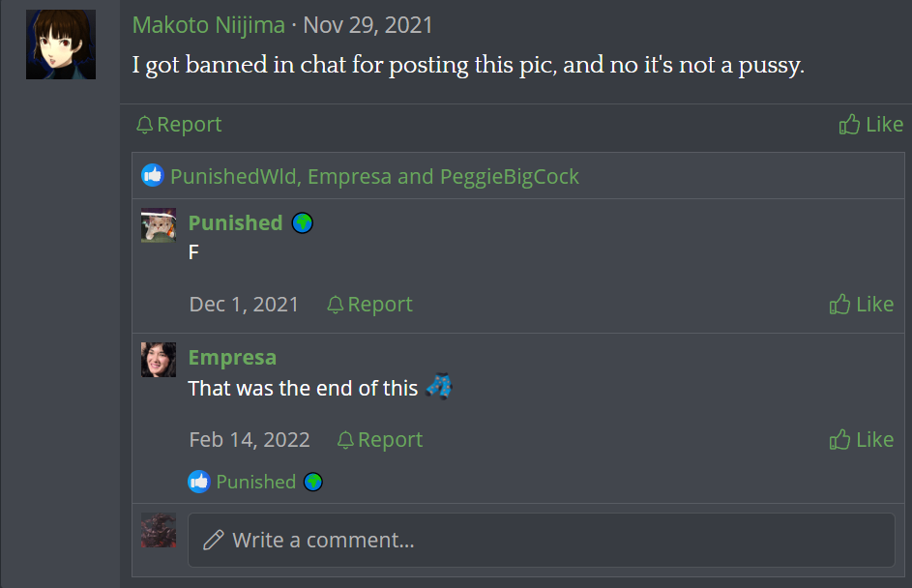Viewport: 912px width, 588px height.
Task: Report Makoto Niijima's post
Action: click(179, 125)
